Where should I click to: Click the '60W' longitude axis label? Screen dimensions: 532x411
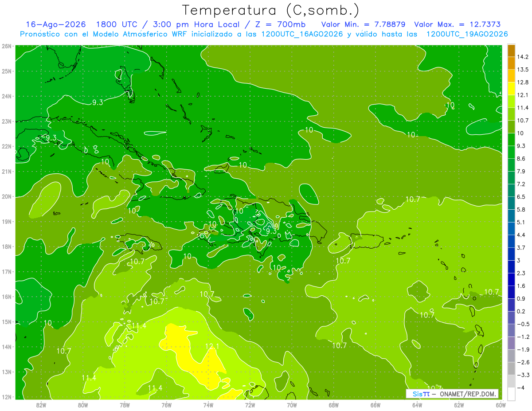click(501, 405)
